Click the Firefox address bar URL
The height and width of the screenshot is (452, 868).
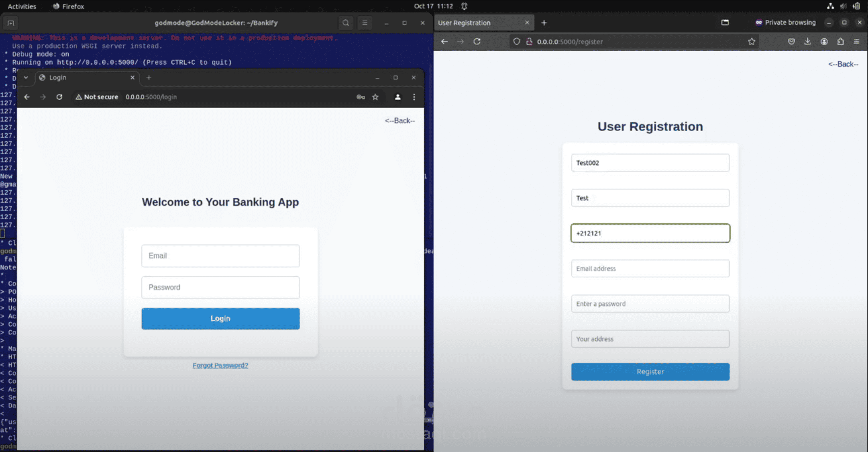pos(570,42)
